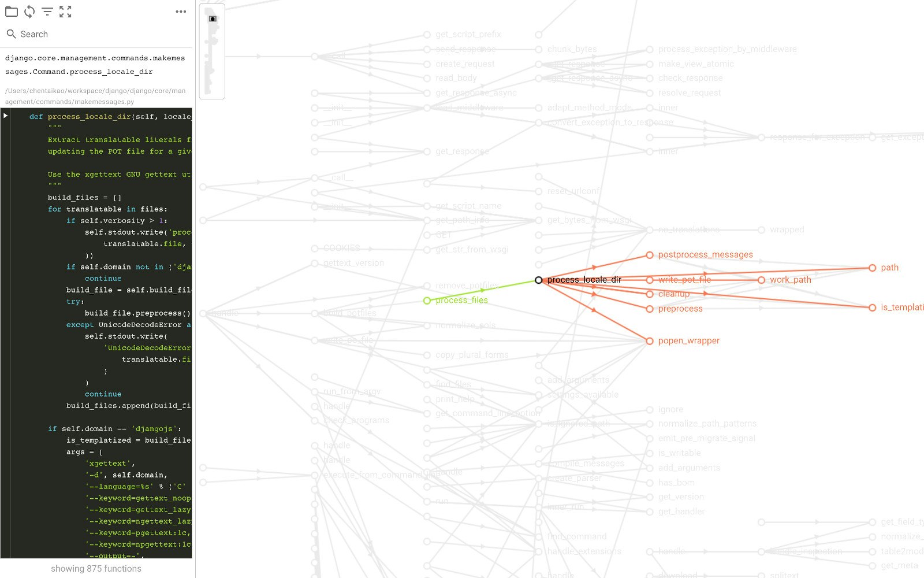Click the search magnifier icon
This screenshot has width=924, height=578.
coord(11,34)
